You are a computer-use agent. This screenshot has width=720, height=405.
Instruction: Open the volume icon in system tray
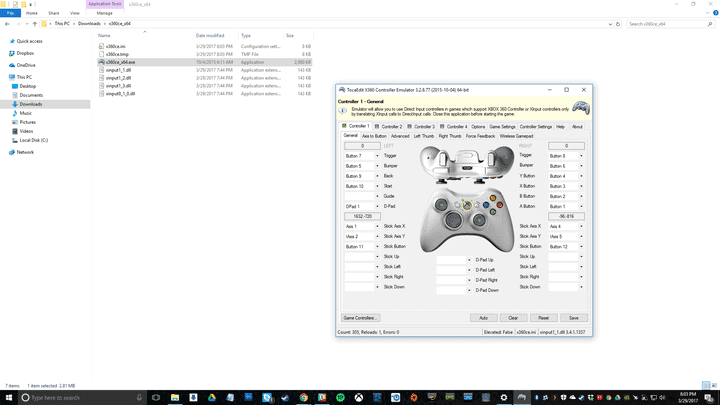click(662, 398)
